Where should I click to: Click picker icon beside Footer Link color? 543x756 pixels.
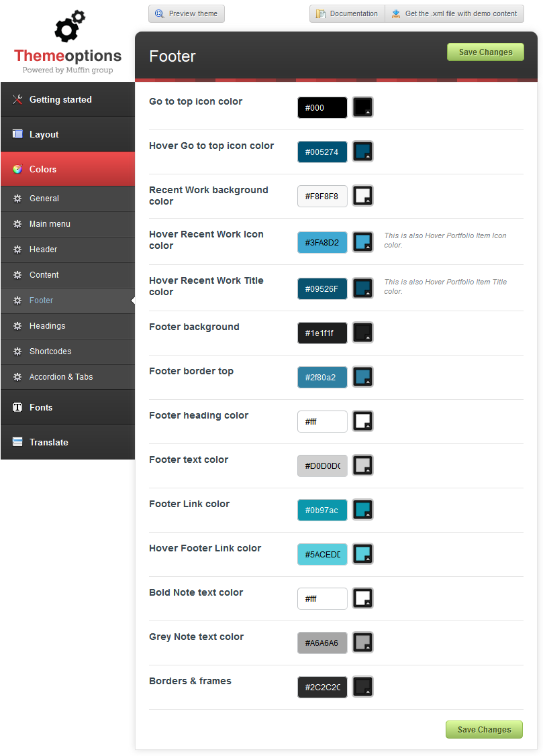[362, 510]
